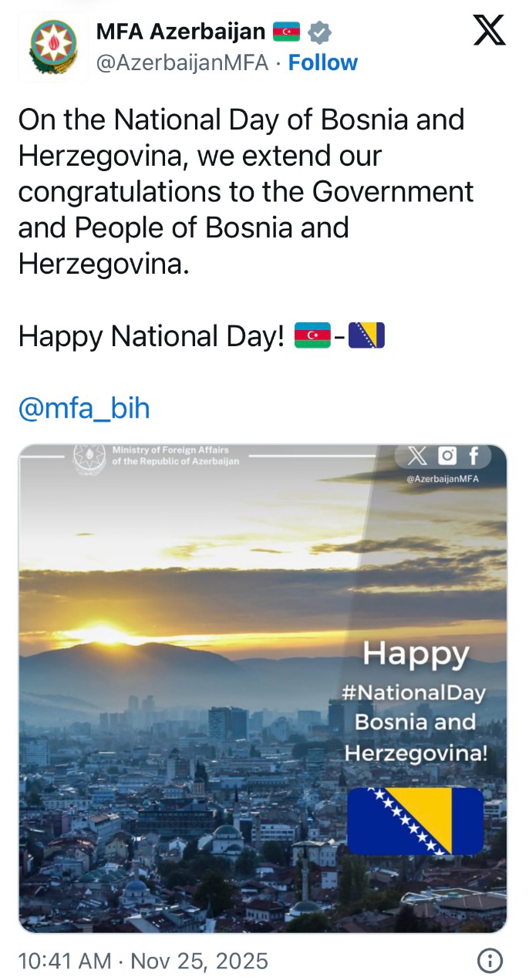
Task: Open the sunset city photo attachment
Action: coord(193,694)
